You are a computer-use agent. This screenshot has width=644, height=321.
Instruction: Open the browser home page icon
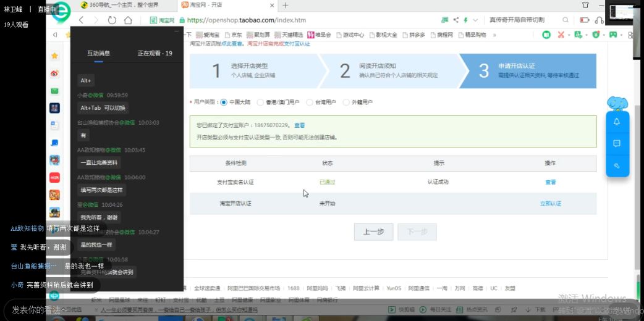point(128,20)
